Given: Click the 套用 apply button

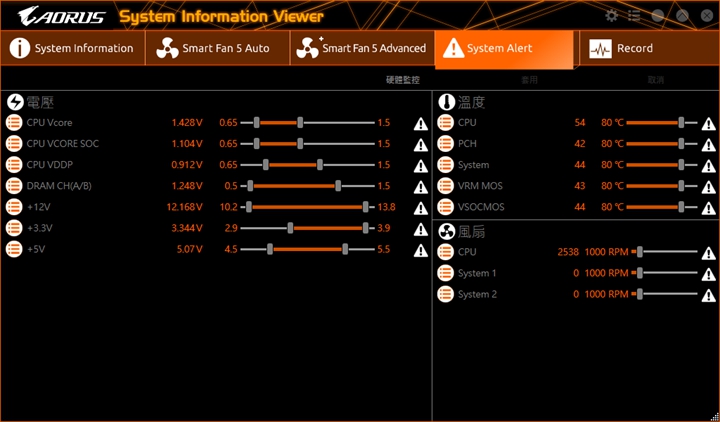Looking at the screenshot, I should (x=529, y=80).
